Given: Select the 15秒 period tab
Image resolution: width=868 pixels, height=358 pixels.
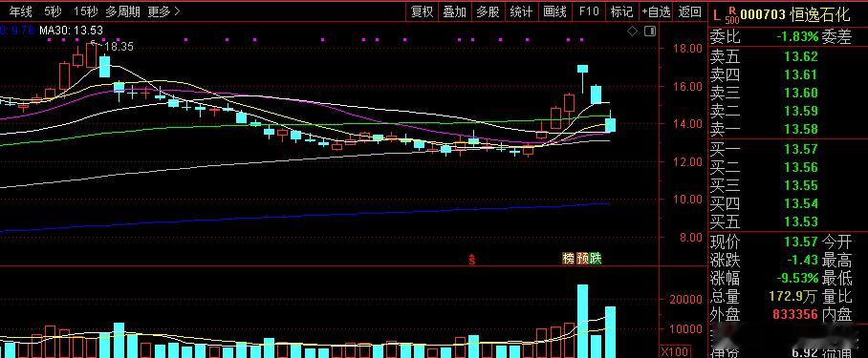Looking at the screenshot, I should pos(85,11).
